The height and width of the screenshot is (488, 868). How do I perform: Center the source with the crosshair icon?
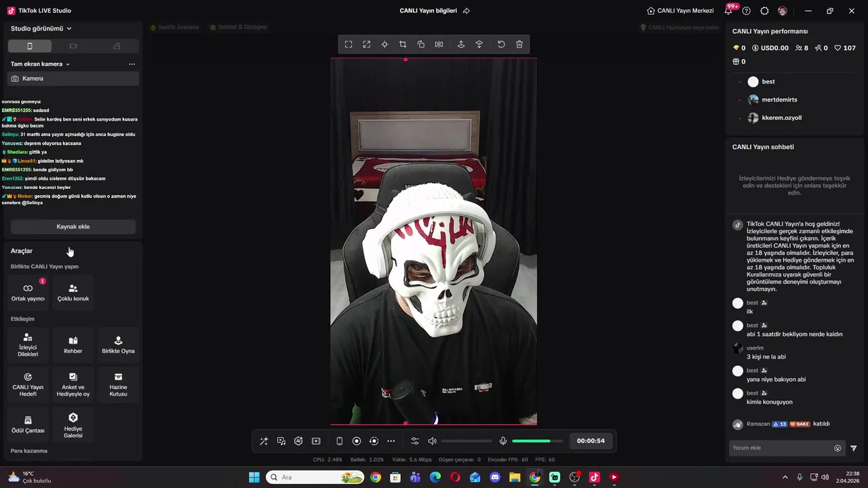384,44
